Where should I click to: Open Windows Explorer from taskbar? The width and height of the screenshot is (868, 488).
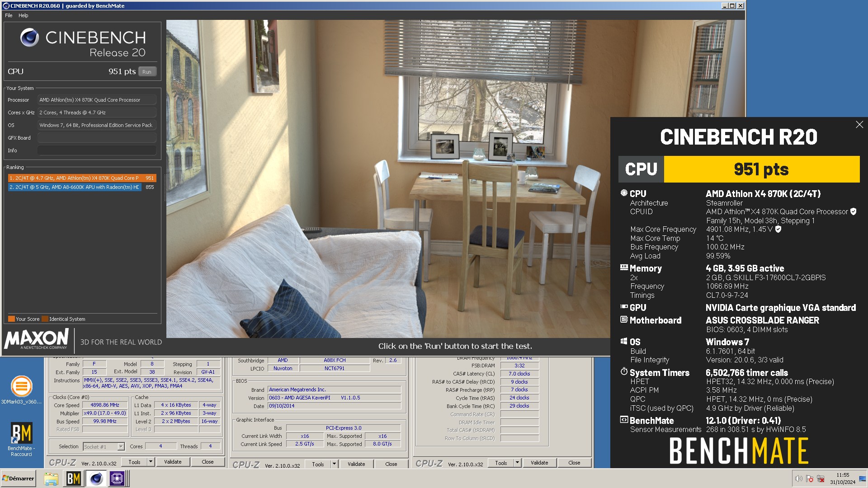tap(51, 479)
